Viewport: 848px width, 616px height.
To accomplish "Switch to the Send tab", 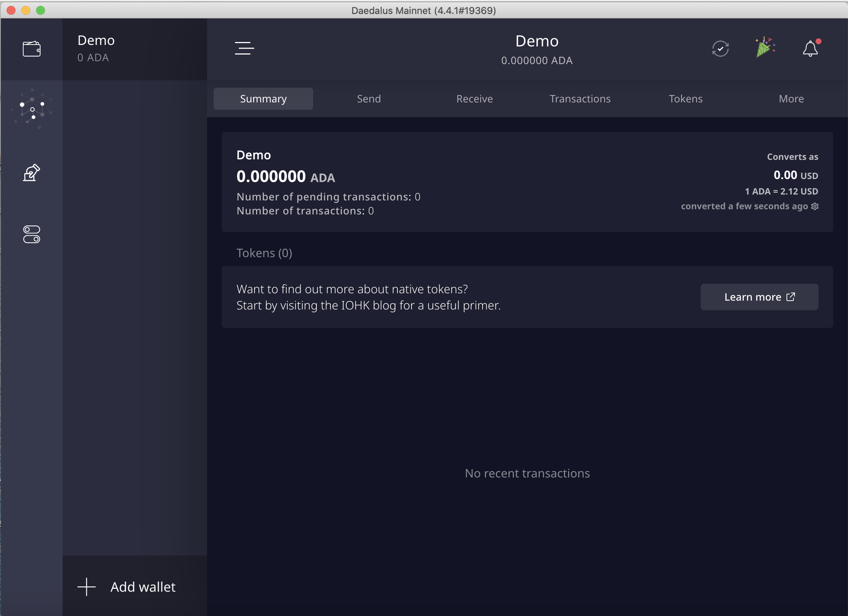I will (x=369, y=99).
